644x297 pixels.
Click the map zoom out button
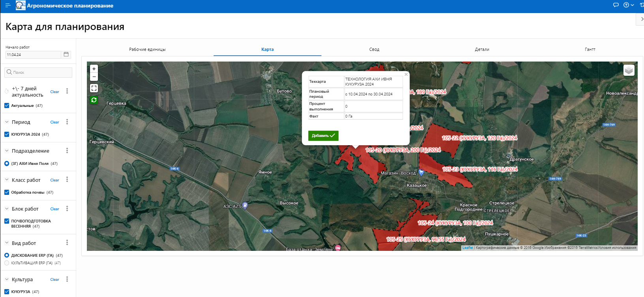pyautogui.click(x=94, y=77)
